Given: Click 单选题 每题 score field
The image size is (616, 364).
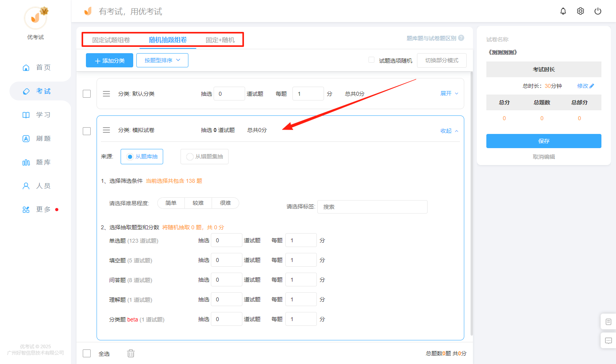Looking at the screenshot, I should pyautogui.click(x=301, y=240).
